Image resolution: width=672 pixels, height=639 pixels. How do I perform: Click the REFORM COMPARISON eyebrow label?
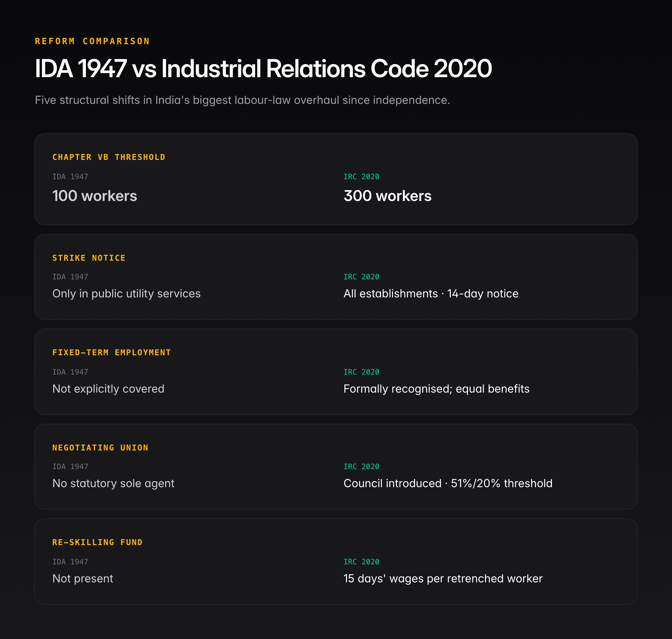tap(92, 41)
